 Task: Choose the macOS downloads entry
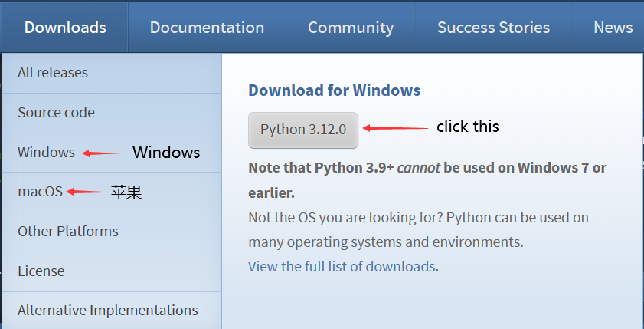pos(112,192)
